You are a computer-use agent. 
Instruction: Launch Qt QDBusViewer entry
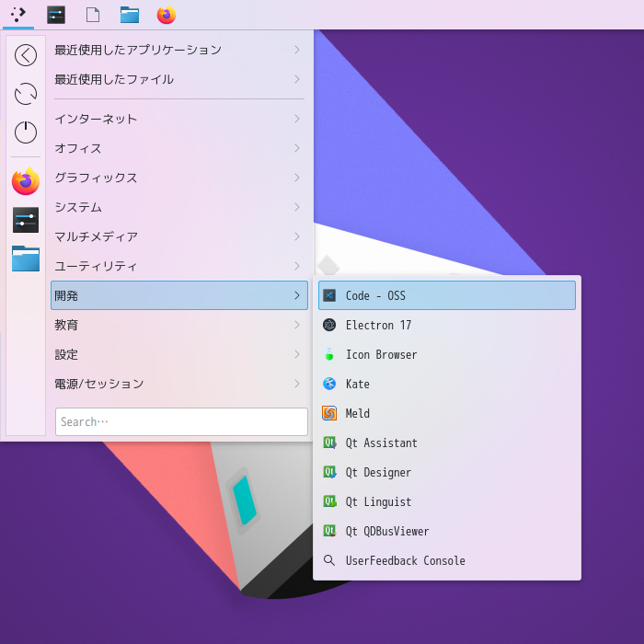[447, 531]
